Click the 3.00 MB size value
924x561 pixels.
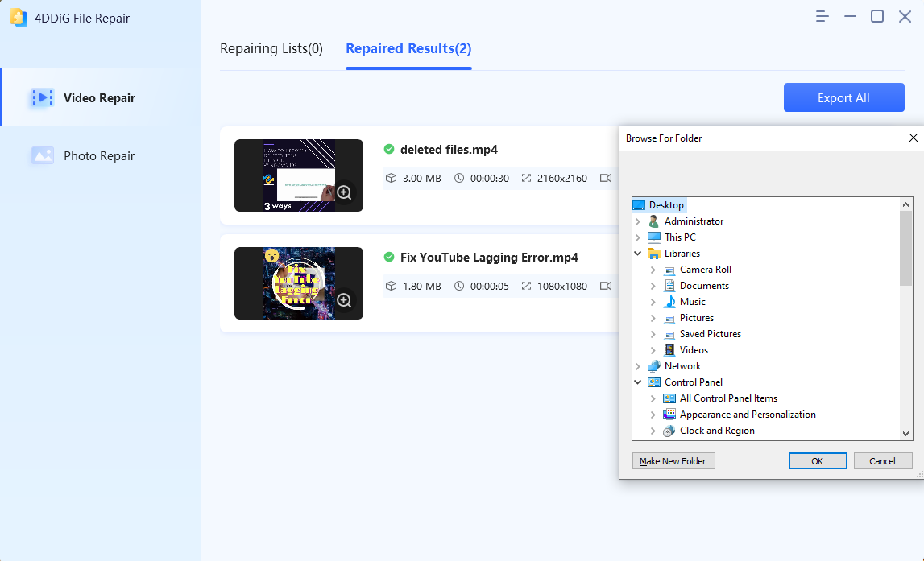[x=422, y=179]
